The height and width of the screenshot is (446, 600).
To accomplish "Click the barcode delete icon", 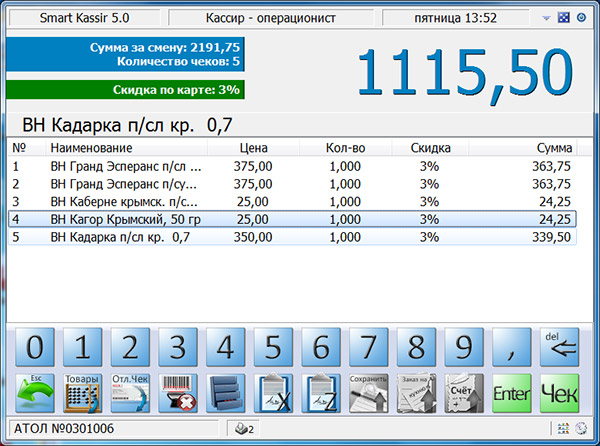I will coord(177,392).
